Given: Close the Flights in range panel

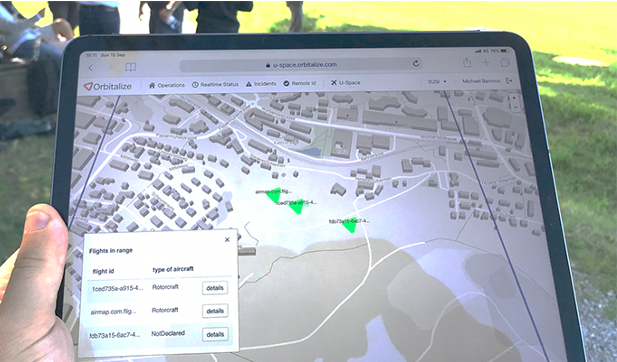Looking at the screenshot, I should click(227, 240).
